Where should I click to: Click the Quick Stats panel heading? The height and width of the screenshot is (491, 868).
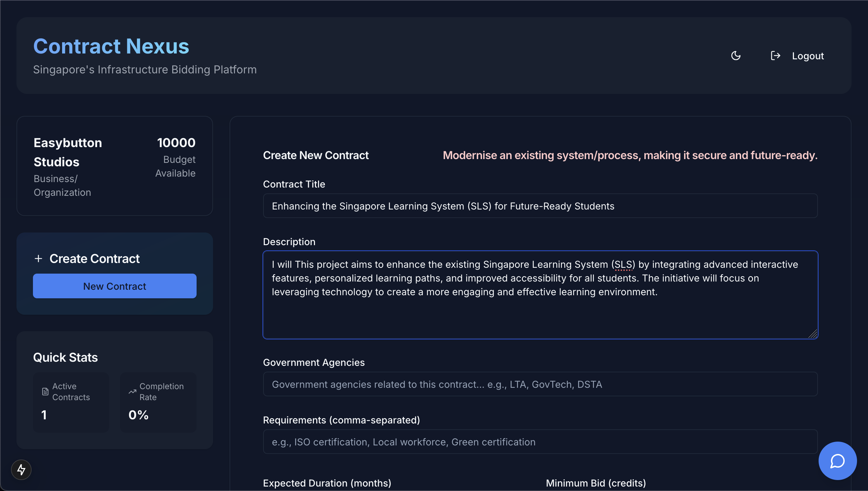66,357
